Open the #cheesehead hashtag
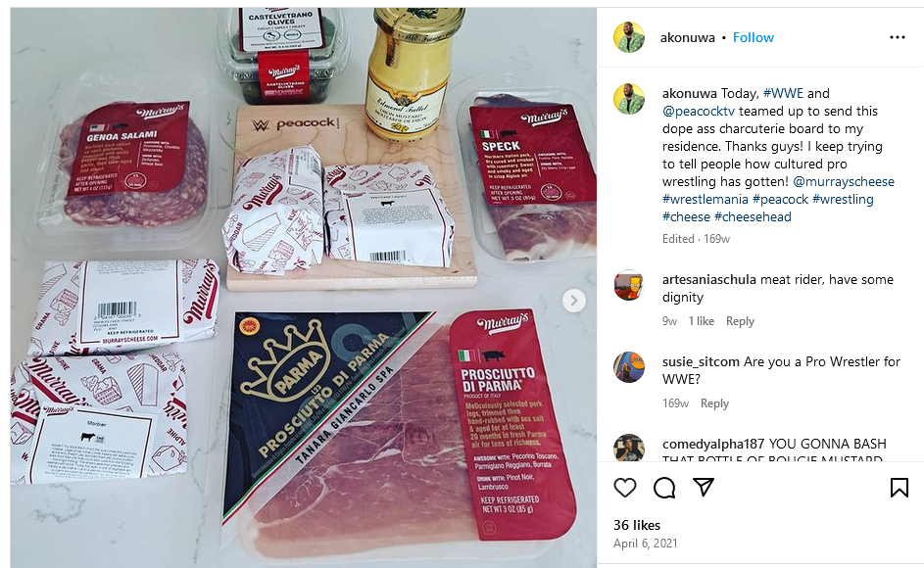This screenshot has height=568, width=924. click(753, 216)
